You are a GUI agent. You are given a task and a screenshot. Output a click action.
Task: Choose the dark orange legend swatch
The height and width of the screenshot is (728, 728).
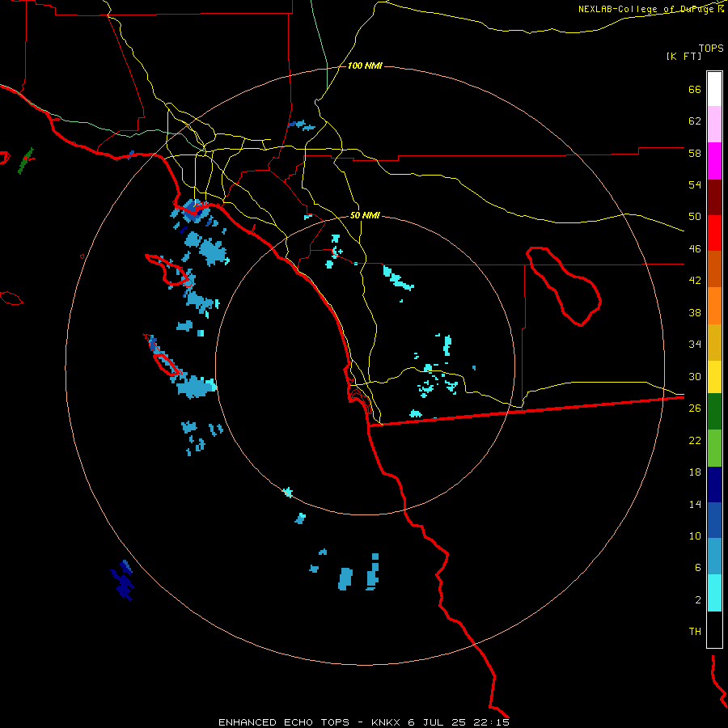coord(714,269)
